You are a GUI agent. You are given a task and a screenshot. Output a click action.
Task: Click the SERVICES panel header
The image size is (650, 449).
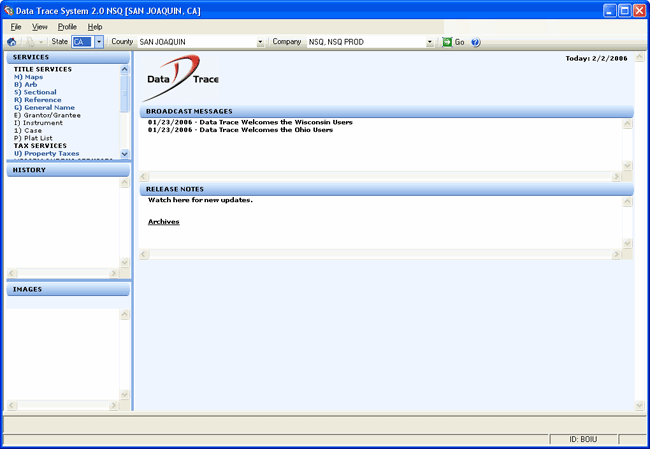point(68,57)
